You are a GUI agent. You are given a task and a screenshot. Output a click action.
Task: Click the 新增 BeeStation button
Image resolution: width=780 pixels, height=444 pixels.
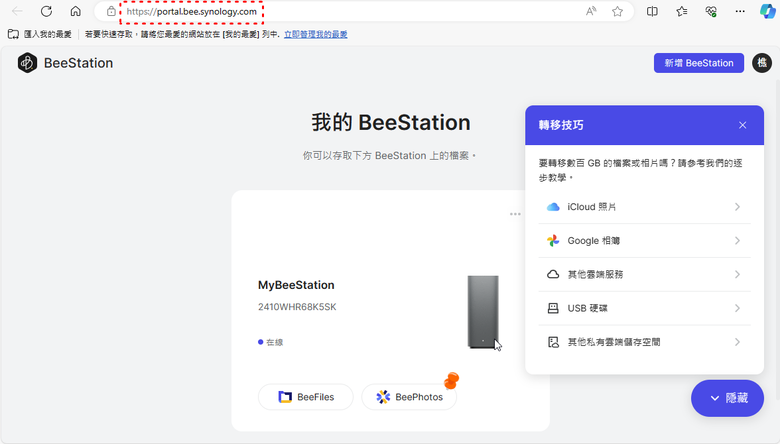point(698,63)
